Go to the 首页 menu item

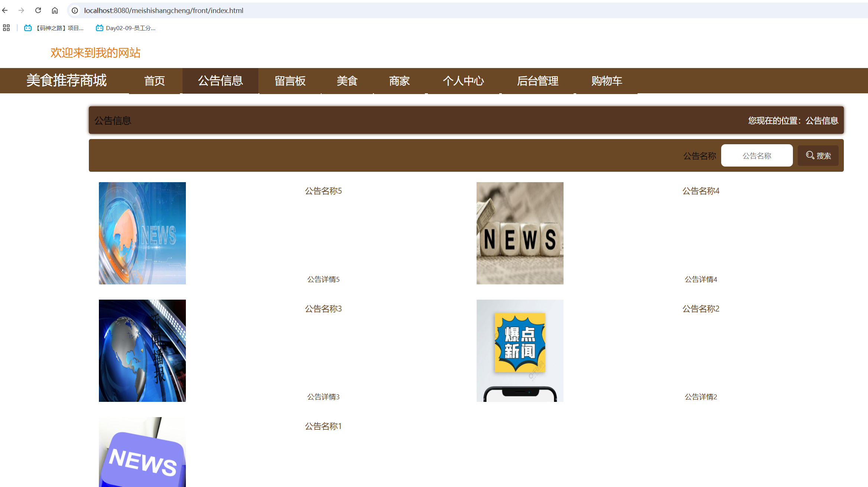[x=154, y=81]
